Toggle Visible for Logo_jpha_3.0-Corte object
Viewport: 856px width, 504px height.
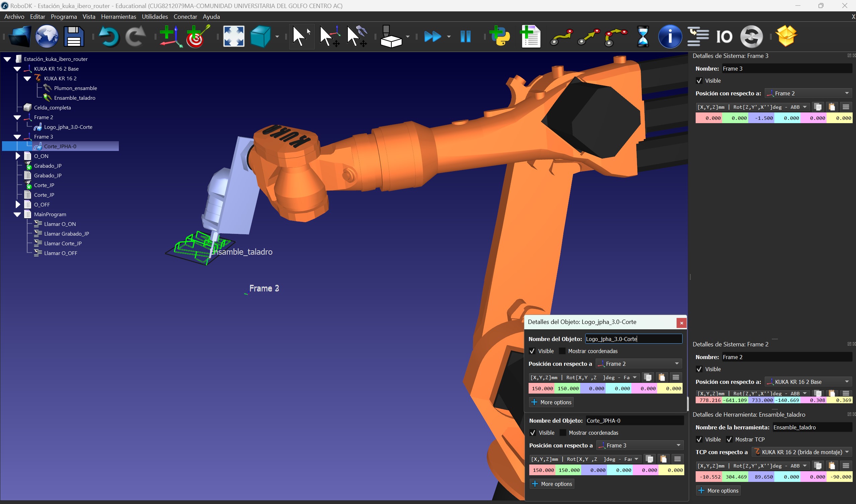pos(532,351)
